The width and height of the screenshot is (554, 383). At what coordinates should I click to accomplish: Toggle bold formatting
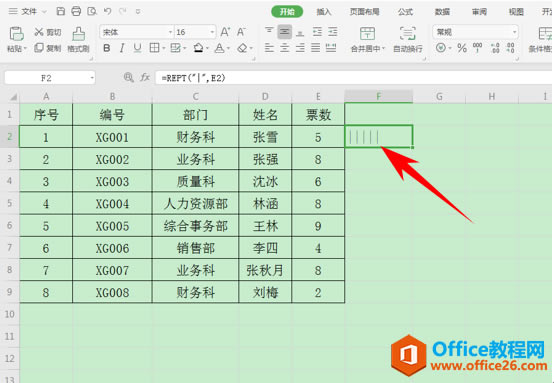tap(106, 48)
